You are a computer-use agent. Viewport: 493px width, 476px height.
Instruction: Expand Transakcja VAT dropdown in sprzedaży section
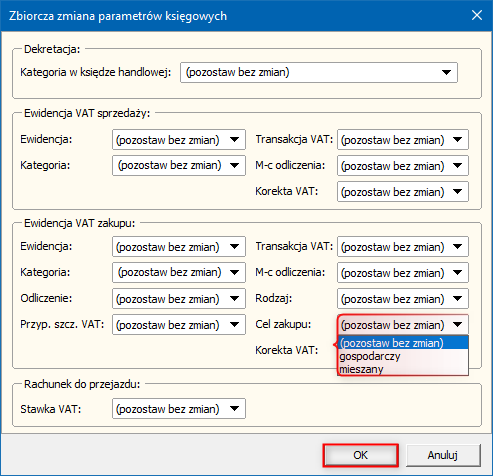[x=403, y=140]
